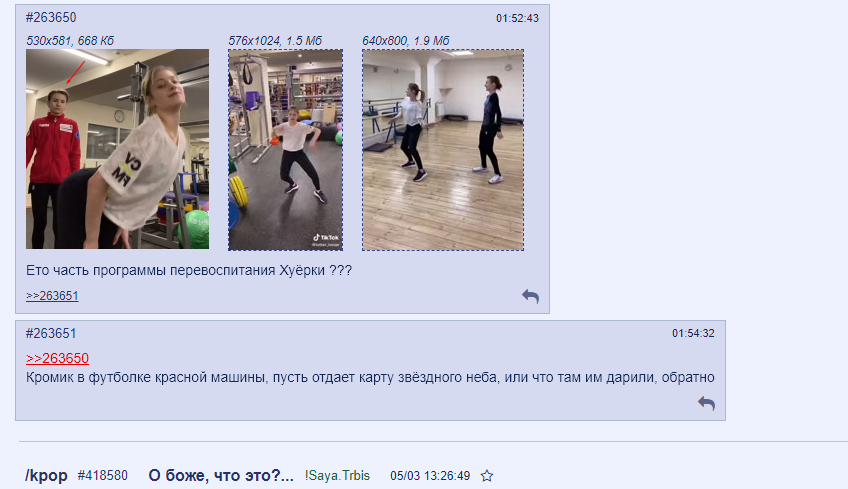The width and height of the screenshot is (848, 489).
Task: Click the timestamp 01:52:43
Action: (x=517, y=18)
